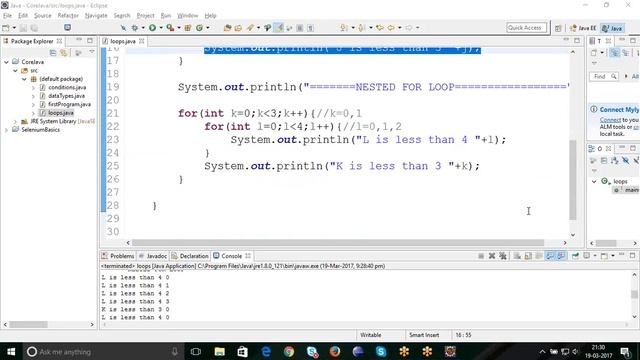Open the File menu
This screenshot has width=640, height=360.
click(7, 16)
